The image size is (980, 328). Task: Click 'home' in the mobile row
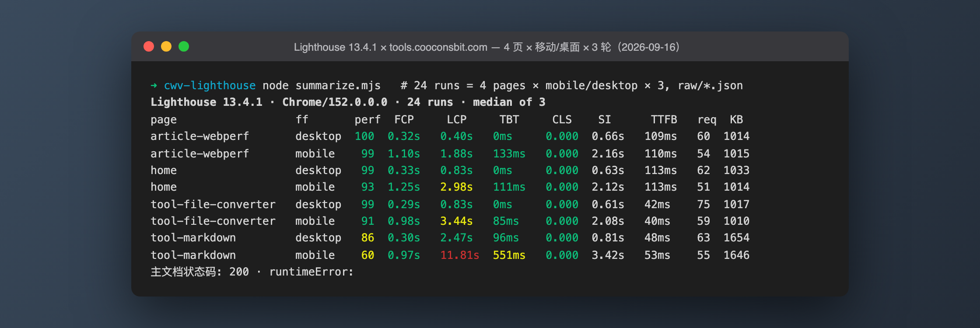[x=164, y=187]
